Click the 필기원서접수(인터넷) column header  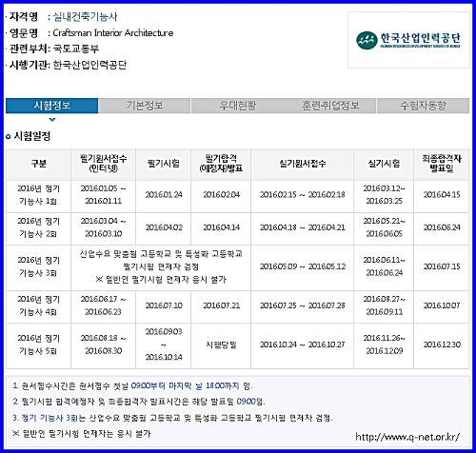(x=104, y=164)
